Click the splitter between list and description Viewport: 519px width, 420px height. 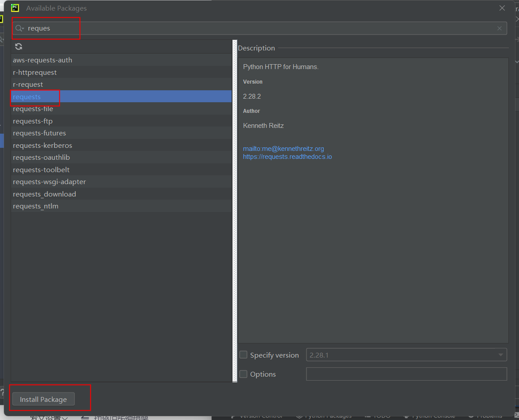click(235, 211)
